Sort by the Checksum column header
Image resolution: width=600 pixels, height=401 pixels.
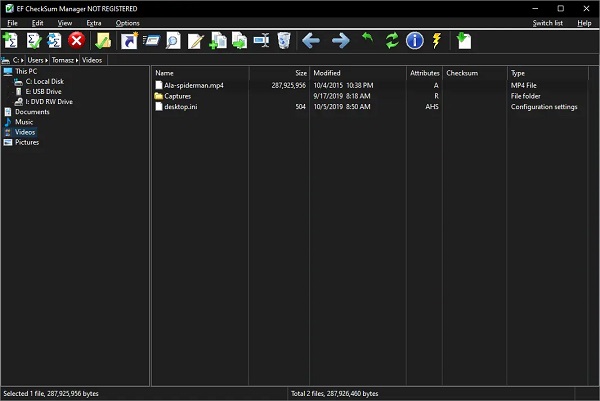[475, 73]
